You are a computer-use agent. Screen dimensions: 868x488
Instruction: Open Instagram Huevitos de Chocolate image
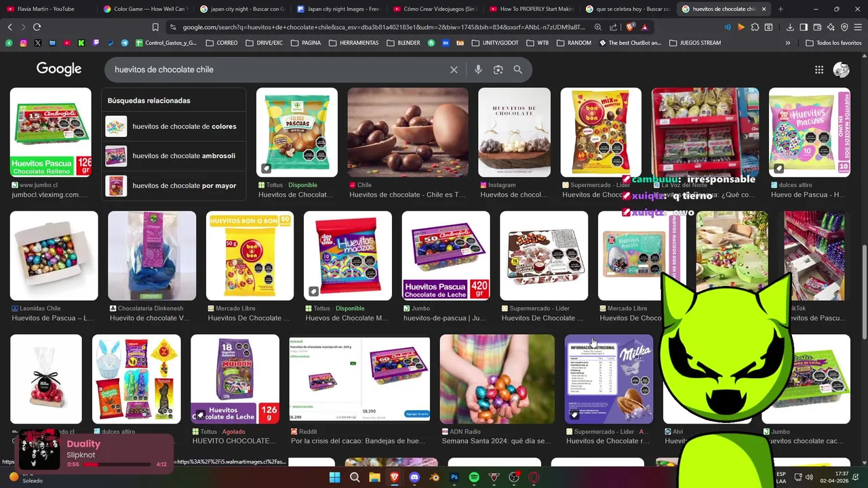(514, 132)
